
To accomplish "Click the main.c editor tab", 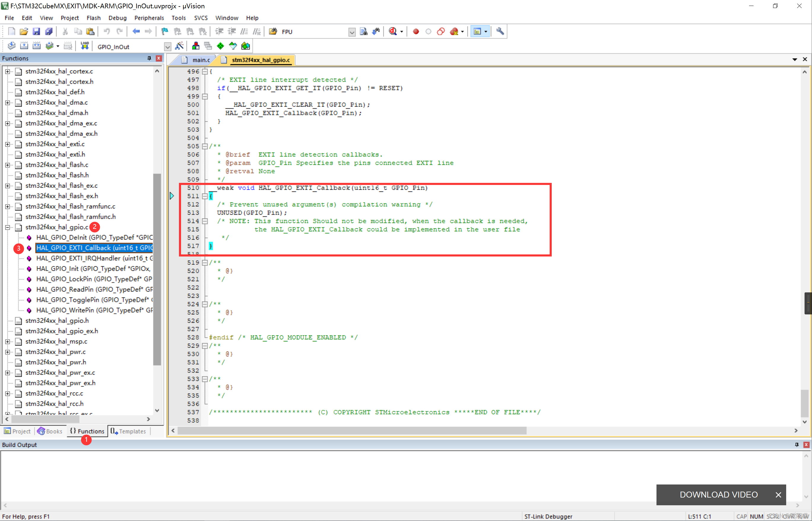I will tap(201, 60).
